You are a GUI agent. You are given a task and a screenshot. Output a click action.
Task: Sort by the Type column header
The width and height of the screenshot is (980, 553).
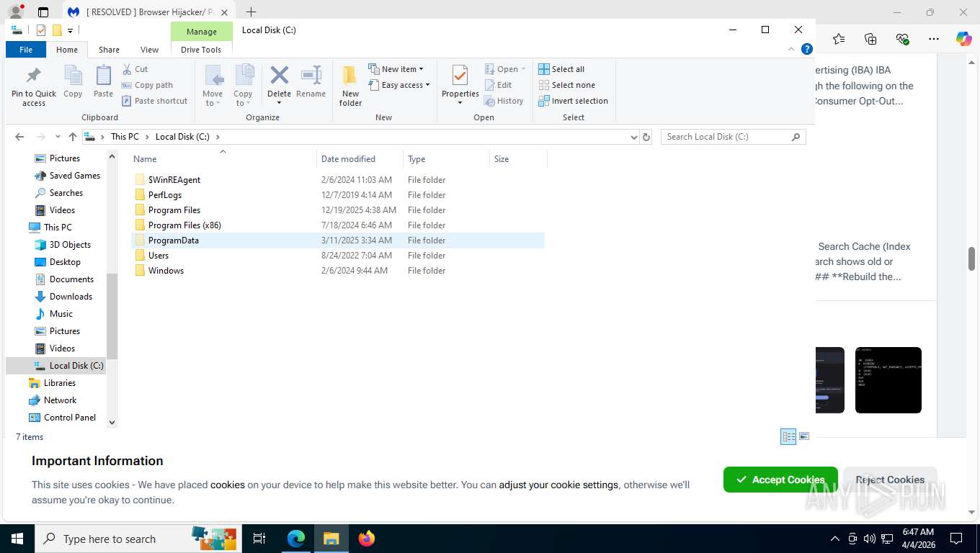tap(446, 159)
